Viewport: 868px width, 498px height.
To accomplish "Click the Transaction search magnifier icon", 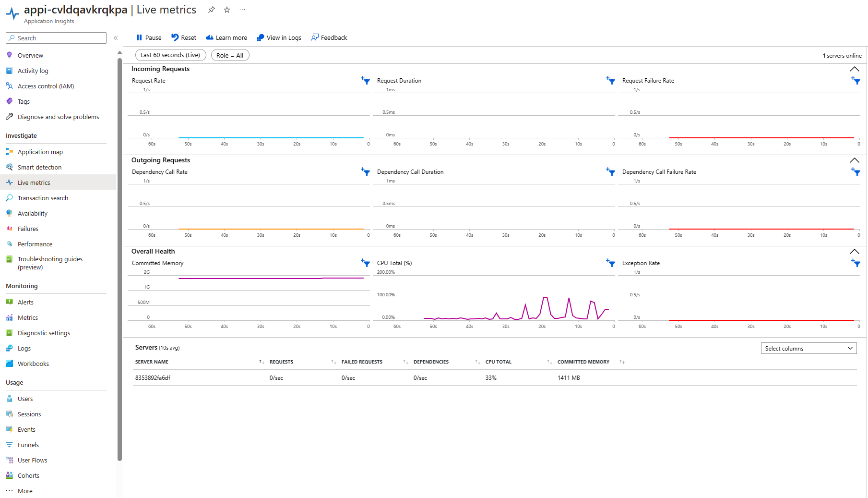I will [9, 198].
